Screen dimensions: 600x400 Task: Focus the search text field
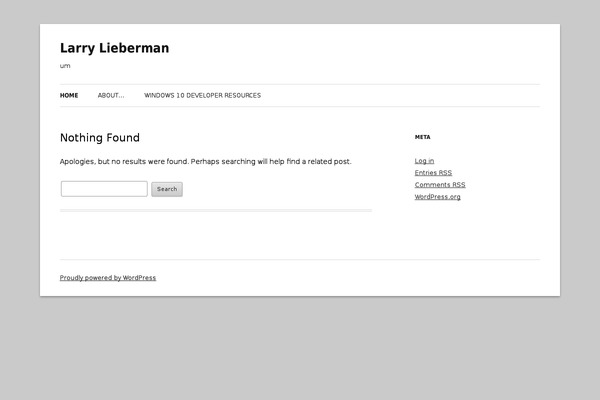point(104,189)
